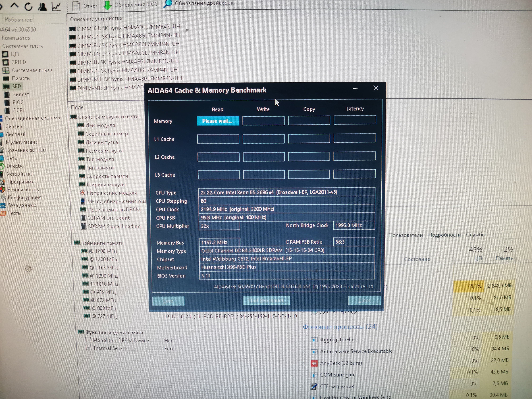Open driver updates magnifier icon

168,4
